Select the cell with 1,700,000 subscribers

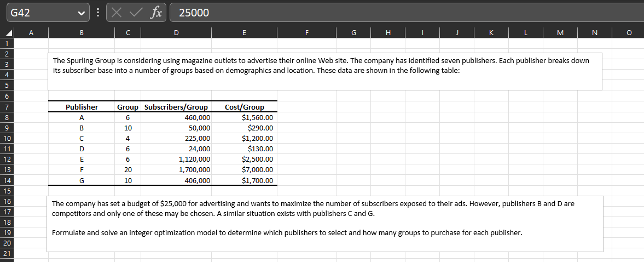[x=176, y=169]
